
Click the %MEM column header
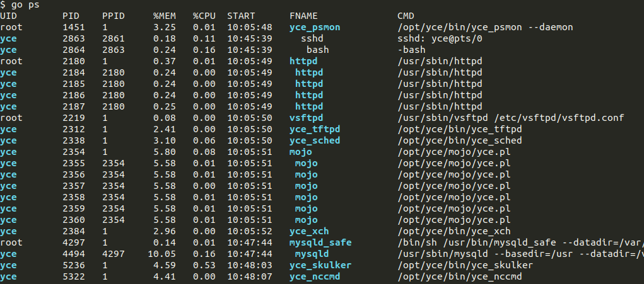(166, 16)
